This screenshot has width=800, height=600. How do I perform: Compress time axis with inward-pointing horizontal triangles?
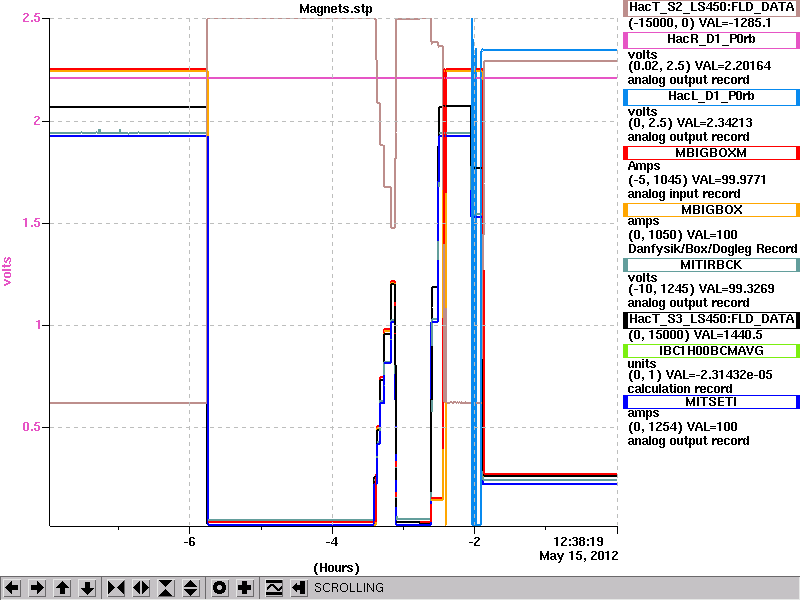tap(116, 588)
